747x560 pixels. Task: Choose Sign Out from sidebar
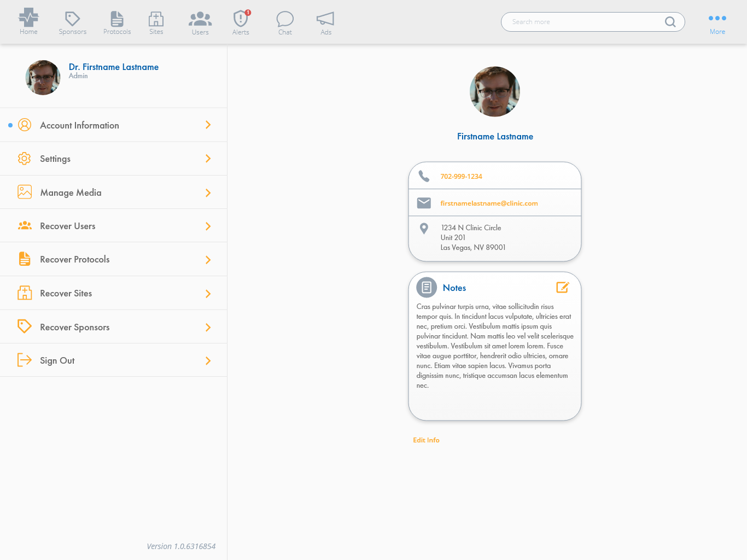pyautogui.click(x=57, y=360)
